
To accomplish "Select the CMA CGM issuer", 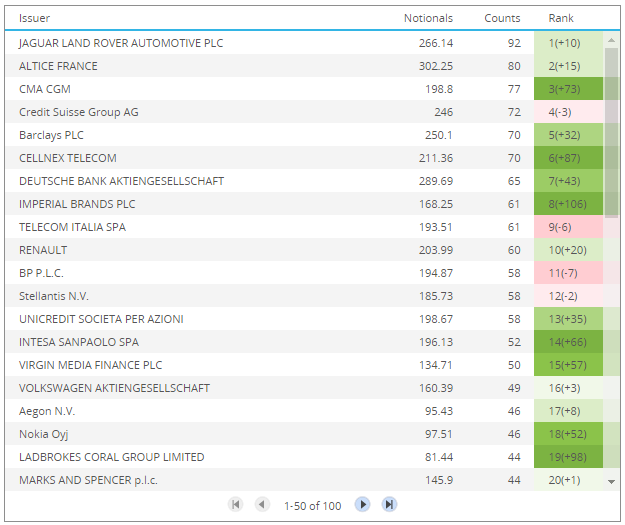I will 45,89.
